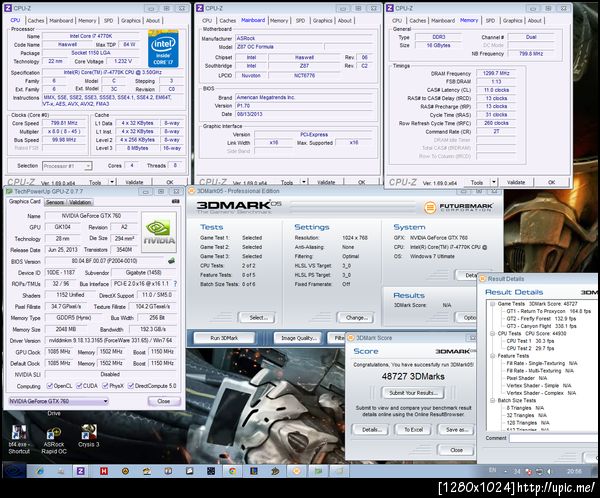Viewport: 600px width, 498px height.
Task: Collapse the Batch Size Tests tree node
Action: (x=492, y=400)
